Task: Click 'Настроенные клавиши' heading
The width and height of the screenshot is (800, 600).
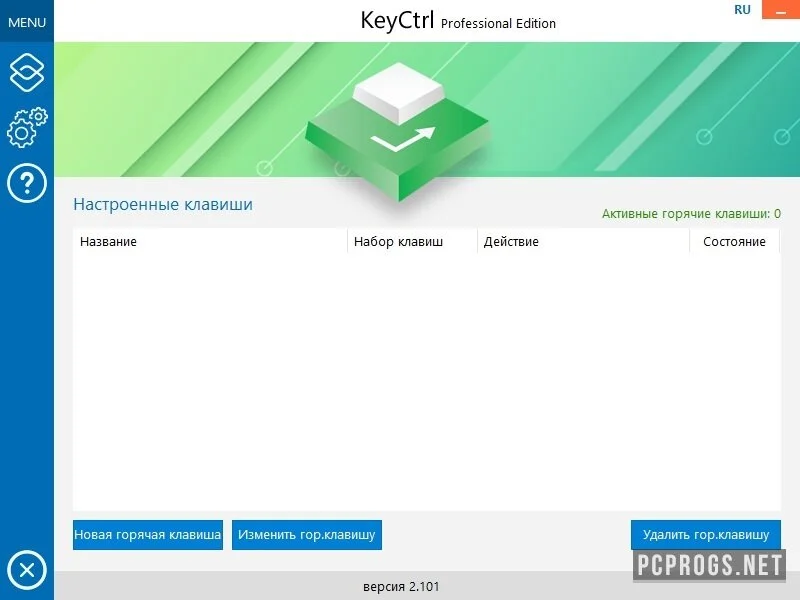Action: click(x=163, y=204)
